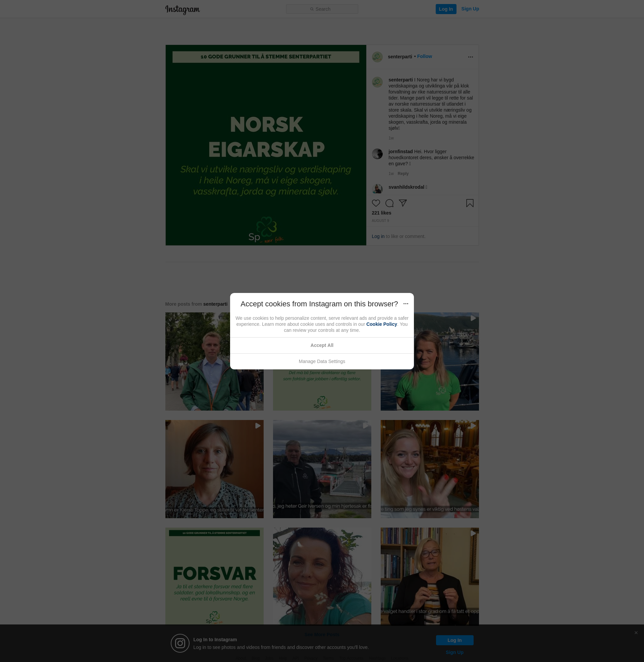The height and width of the screenshot is (662, 644).
Task: Click the Follow link
Action: [425, 56]
